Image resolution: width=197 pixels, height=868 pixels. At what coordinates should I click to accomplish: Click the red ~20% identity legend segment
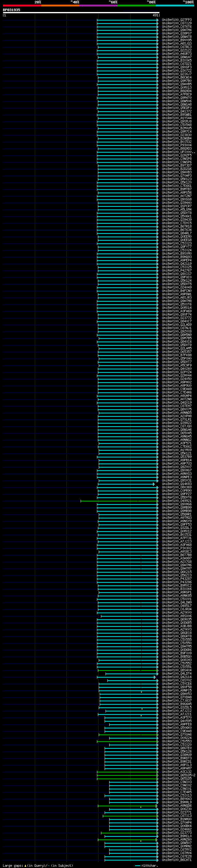pyautogui.click(x=22, y=6)
